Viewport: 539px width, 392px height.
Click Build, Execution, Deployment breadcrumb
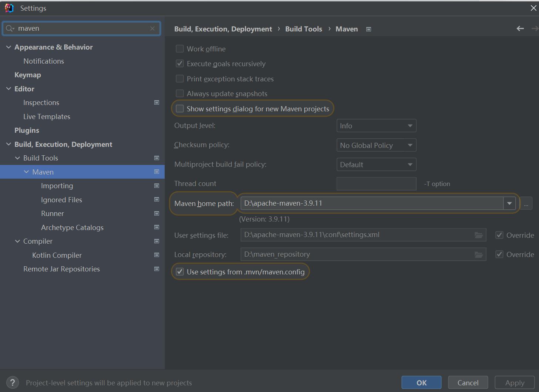pyautogui.click(x=223, y=29)
